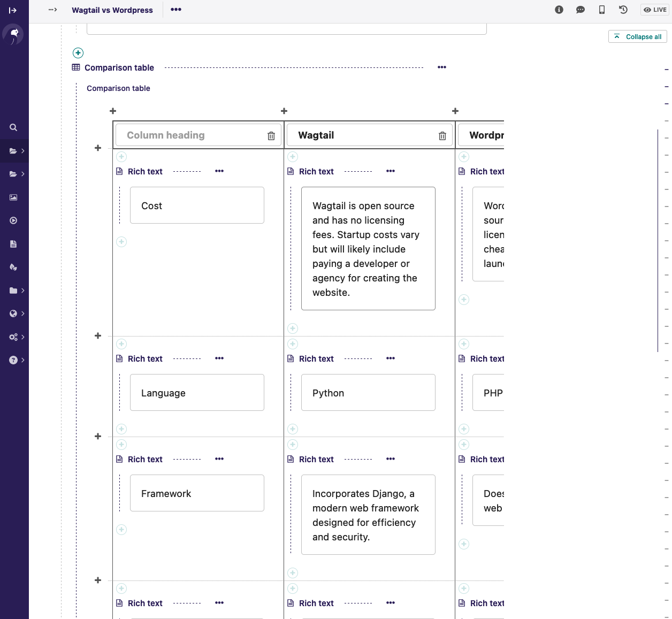Open the Comparison table block options menu
This screenshot has height=619, width=672.
441,67
